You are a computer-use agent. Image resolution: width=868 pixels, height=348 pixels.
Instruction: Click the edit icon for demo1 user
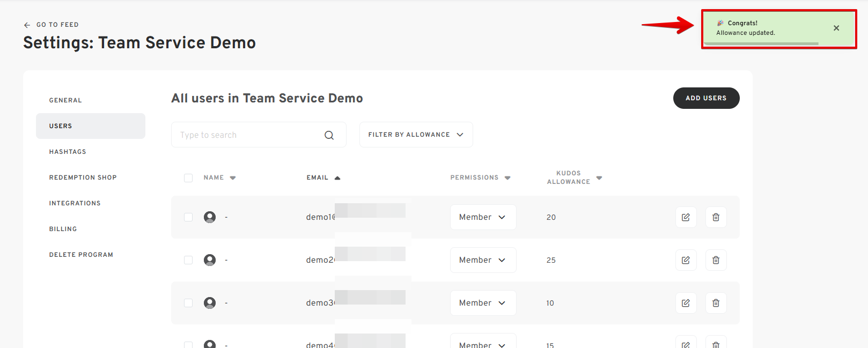[x=686, y=217]
